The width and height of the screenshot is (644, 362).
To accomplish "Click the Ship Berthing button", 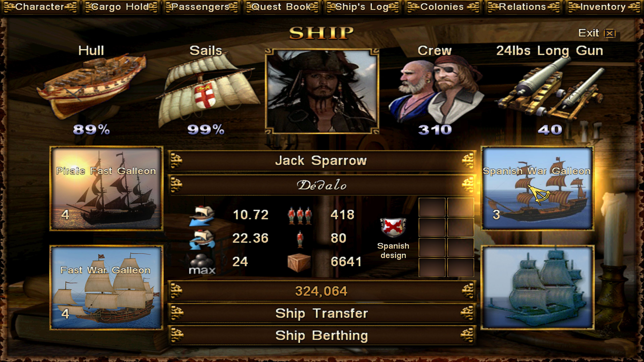I will coord(322,335).
